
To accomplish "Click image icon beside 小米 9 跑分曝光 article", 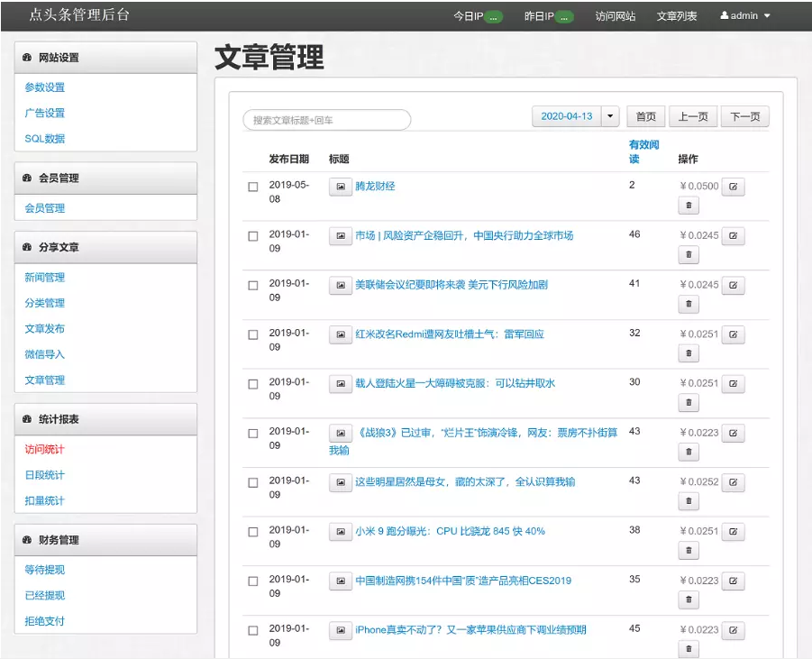I will (x=340, y=532).
